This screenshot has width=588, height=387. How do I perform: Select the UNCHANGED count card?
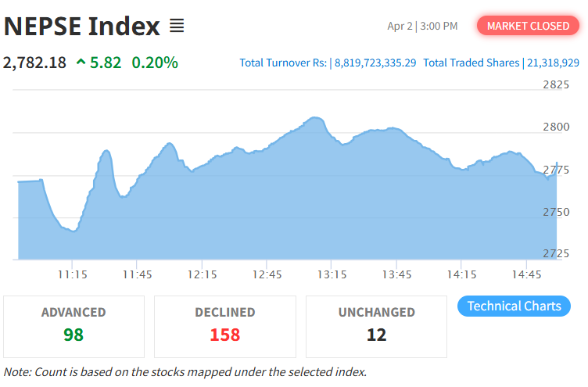(376, 325)
